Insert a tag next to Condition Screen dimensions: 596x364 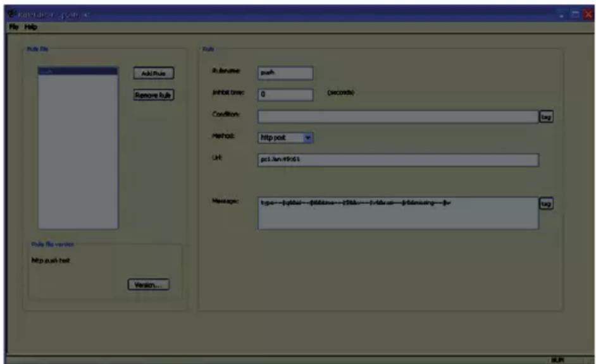point(546,117)
